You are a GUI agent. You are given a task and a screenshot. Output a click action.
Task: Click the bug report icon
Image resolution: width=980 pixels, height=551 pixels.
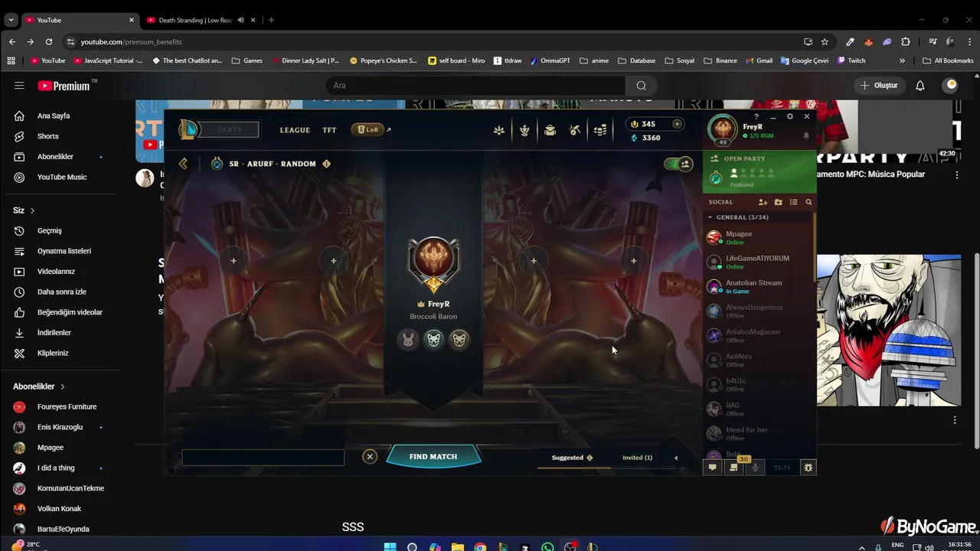pos(808,467)
